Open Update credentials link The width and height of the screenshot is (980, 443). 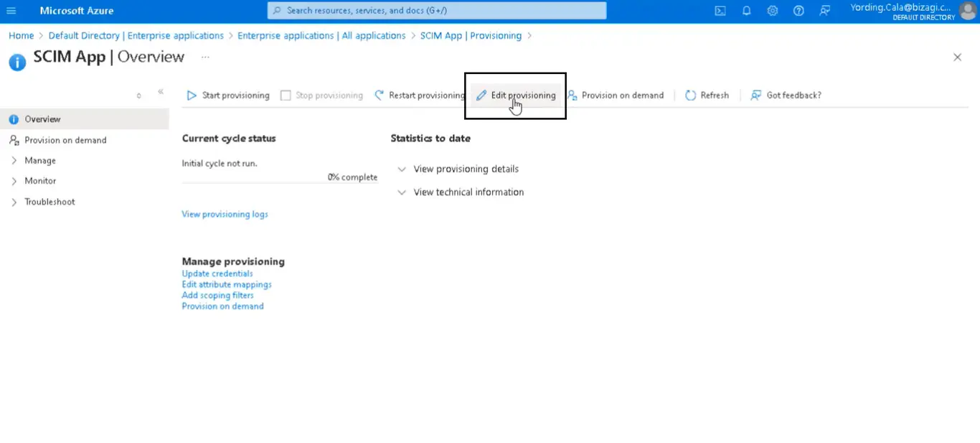pyautogui.click(x=217, y=274)
